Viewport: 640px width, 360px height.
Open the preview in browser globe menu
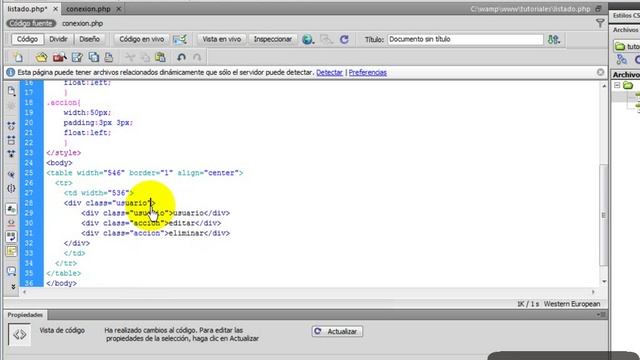[308, 40]
